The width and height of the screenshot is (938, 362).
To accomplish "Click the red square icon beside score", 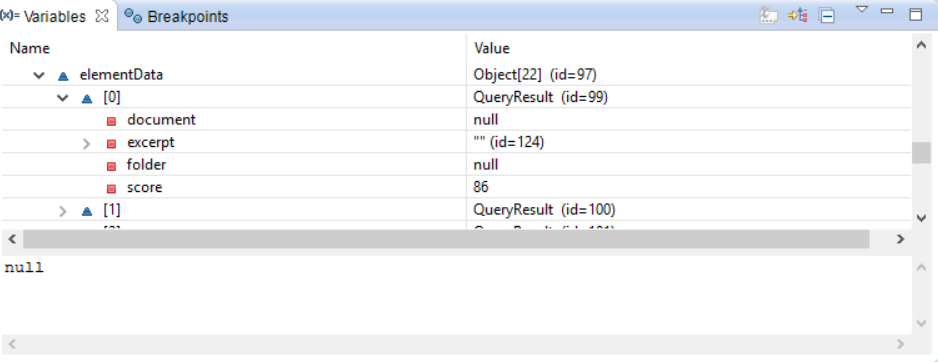I will click(x=111, y=189).
